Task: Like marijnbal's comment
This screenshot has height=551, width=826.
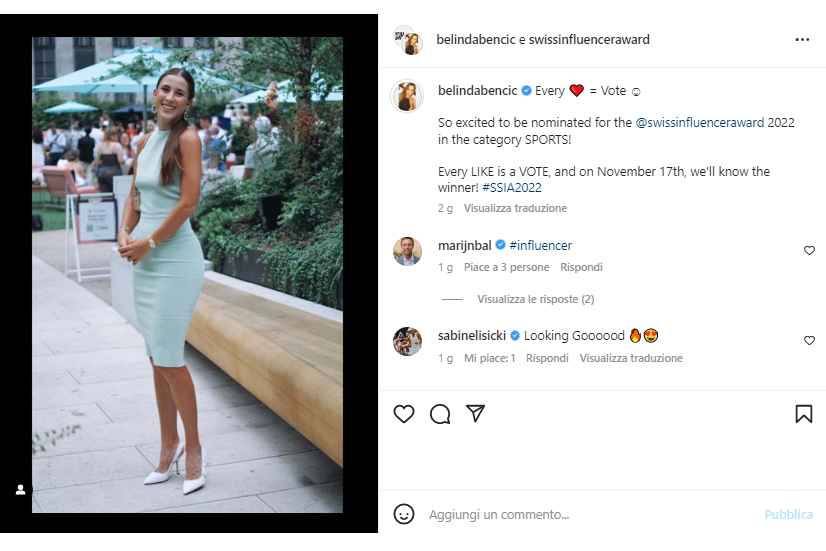Action: tap(809, 251)
